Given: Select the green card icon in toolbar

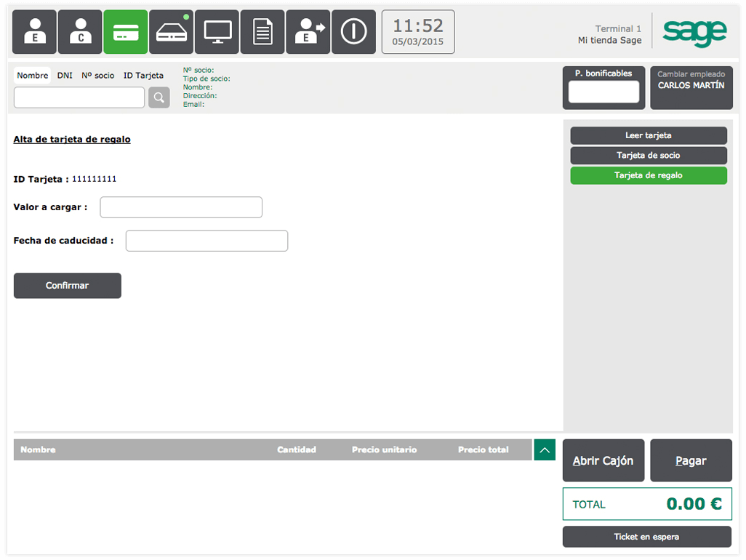Looking at the screenshot, I should [126, 32].
